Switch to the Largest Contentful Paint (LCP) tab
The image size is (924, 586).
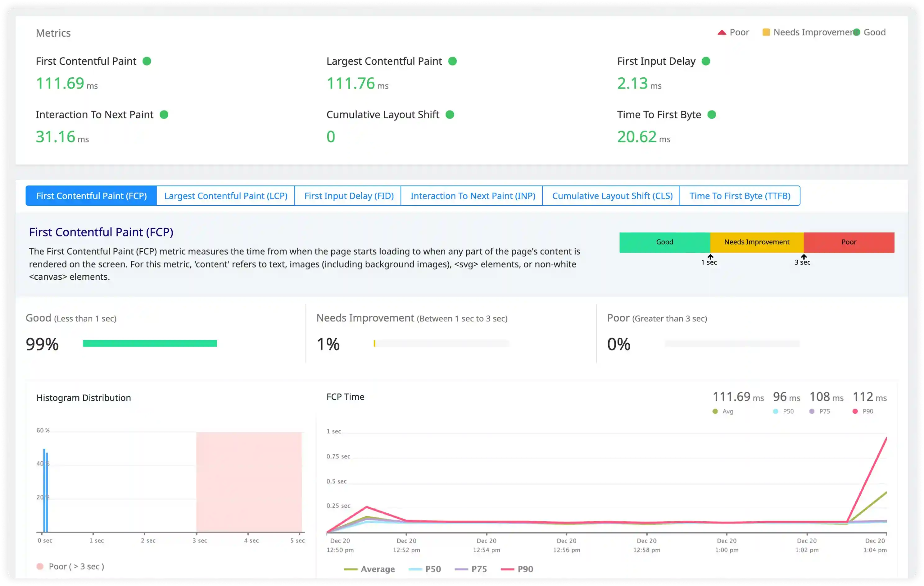coord(226,195)
